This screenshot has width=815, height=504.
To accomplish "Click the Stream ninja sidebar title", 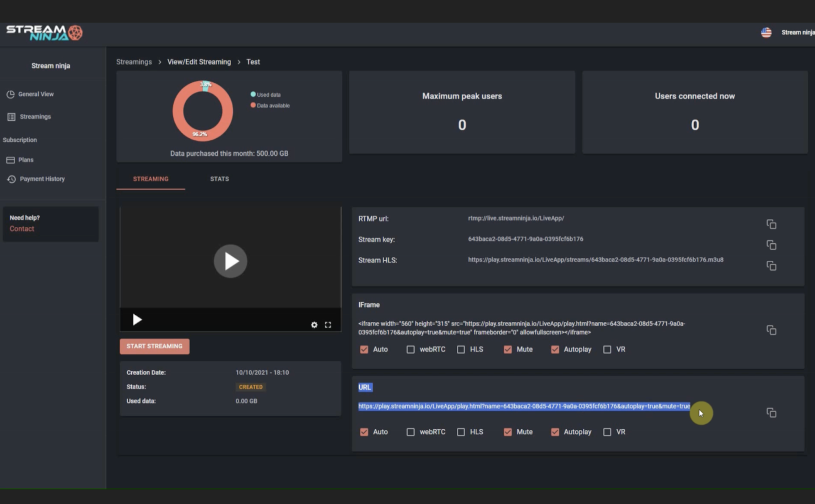I will [51, 66].
